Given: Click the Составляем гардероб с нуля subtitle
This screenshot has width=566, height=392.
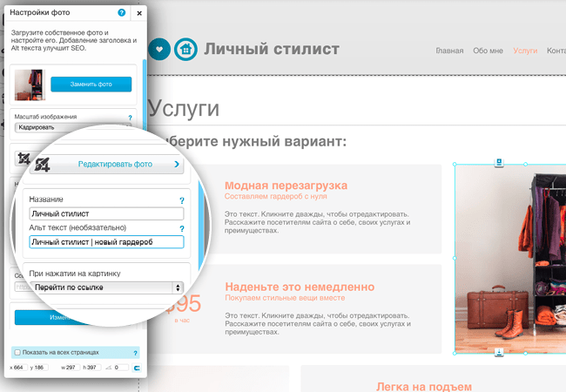Looking at the screenshot, I should click(276, 196).
